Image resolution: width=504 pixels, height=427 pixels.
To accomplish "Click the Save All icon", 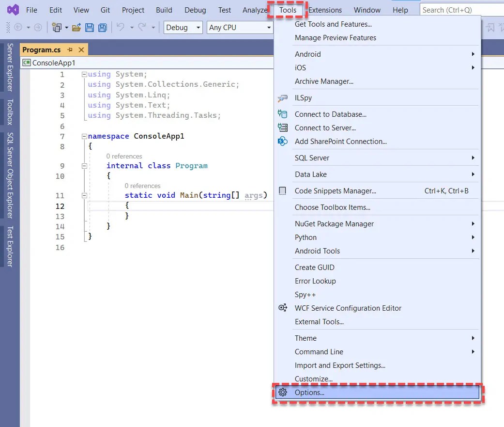I will pyautogui.click(x=102, y=27).
